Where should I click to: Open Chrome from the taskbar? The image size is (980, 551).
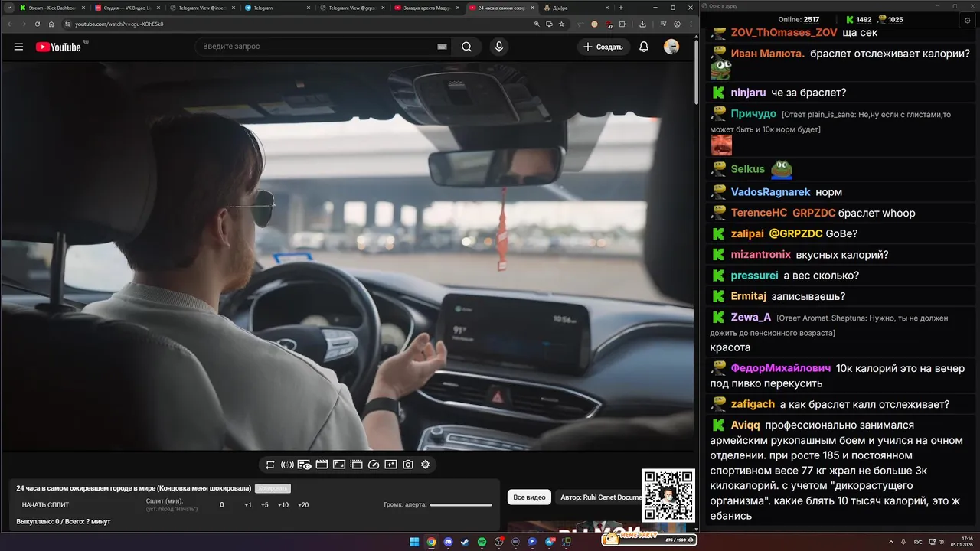(x=431, y=542)
